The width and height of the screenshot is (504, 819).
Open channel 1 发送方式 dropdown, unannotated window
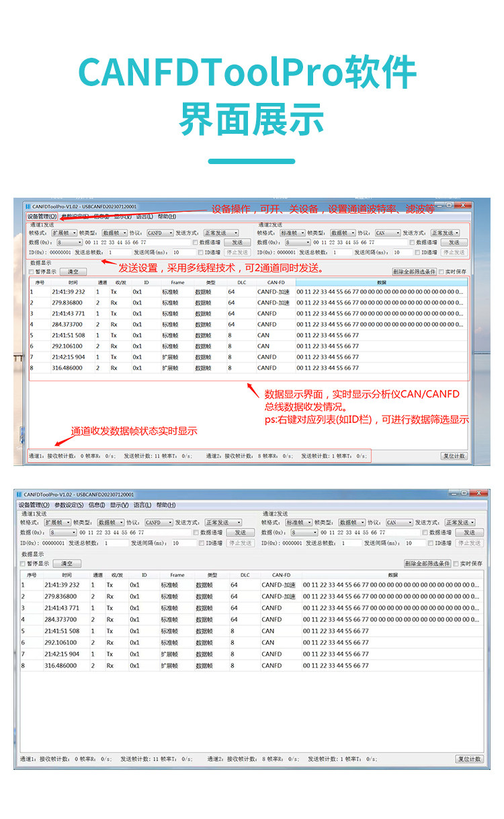coord(222,522)
